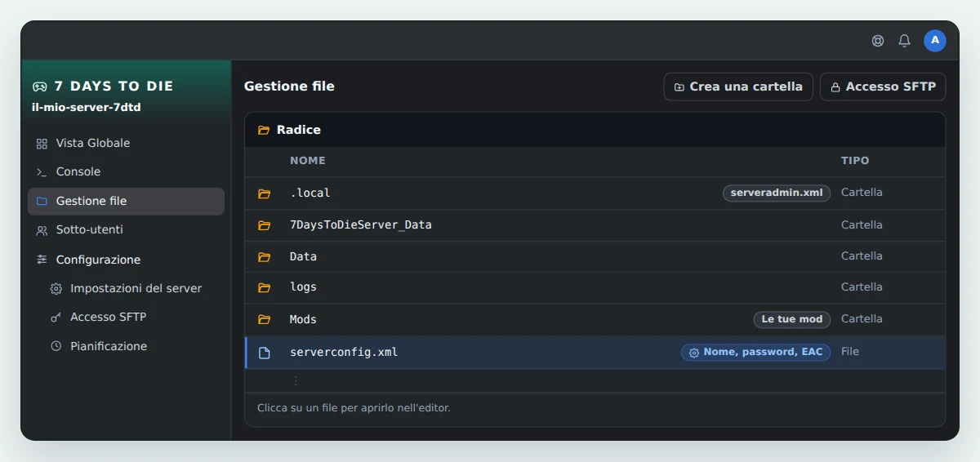The height and width of the screenshot is (462, 980).
Task: Click the open folder icon beside Radice
Action: click(264, 131)
